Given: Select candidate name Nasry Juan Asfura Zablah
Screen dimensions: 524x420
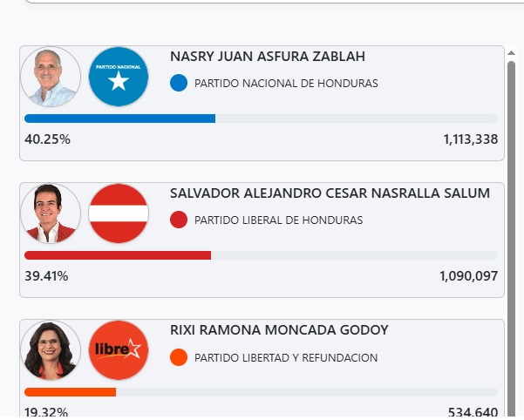Looking at the screenshot, I should pyautogui.click(x=268, y=57).
